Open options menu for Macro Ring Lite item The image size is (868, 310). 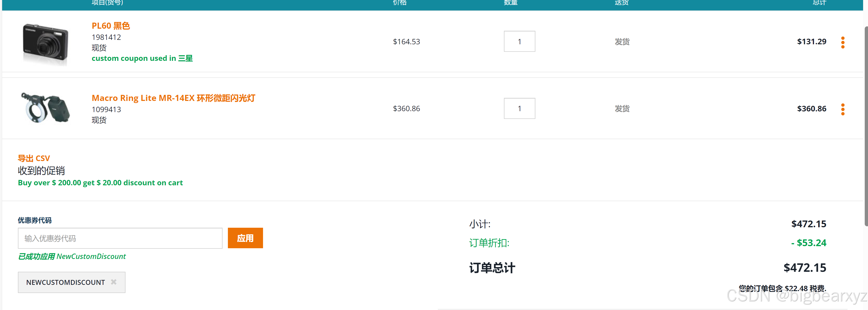tap(842, 109)
